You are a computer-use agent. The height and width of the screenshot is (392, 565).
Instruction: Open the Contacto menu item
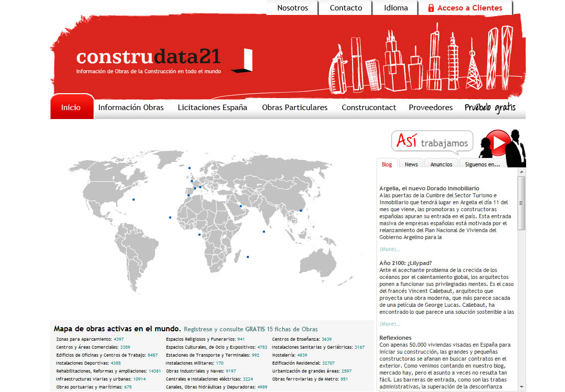coord(346,8)
